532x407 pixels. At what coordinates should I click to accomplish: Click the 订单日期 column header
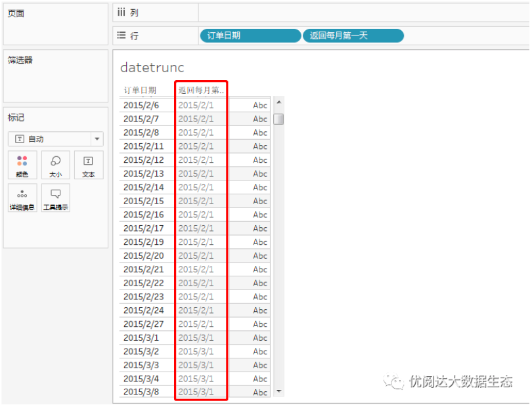pos(140,90)
